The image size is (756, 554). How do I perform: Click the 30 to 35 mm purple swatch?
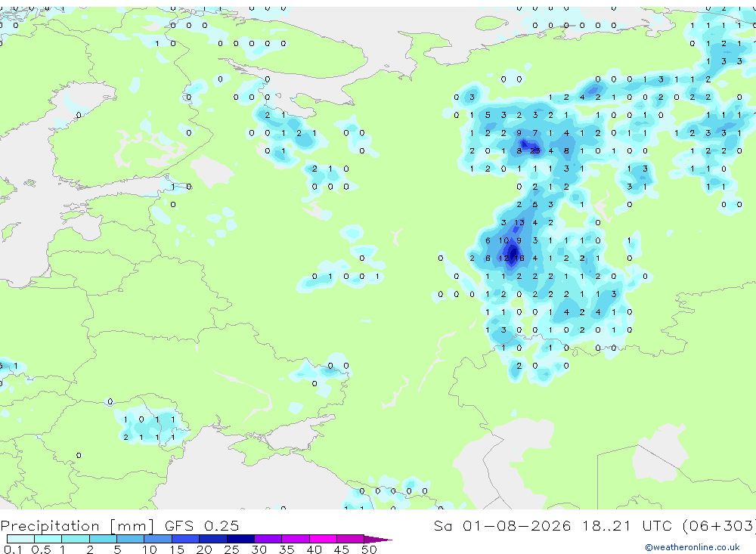tap(268, 539)
